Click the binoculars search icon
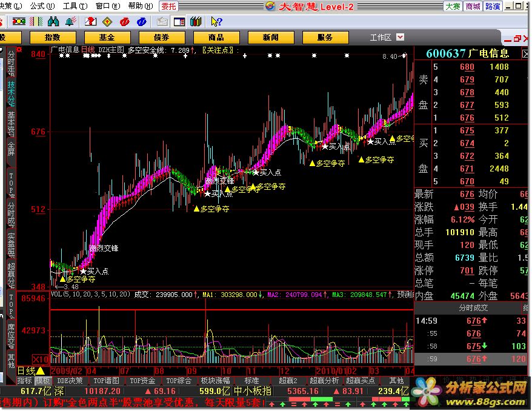 click(x=53, y=22)
